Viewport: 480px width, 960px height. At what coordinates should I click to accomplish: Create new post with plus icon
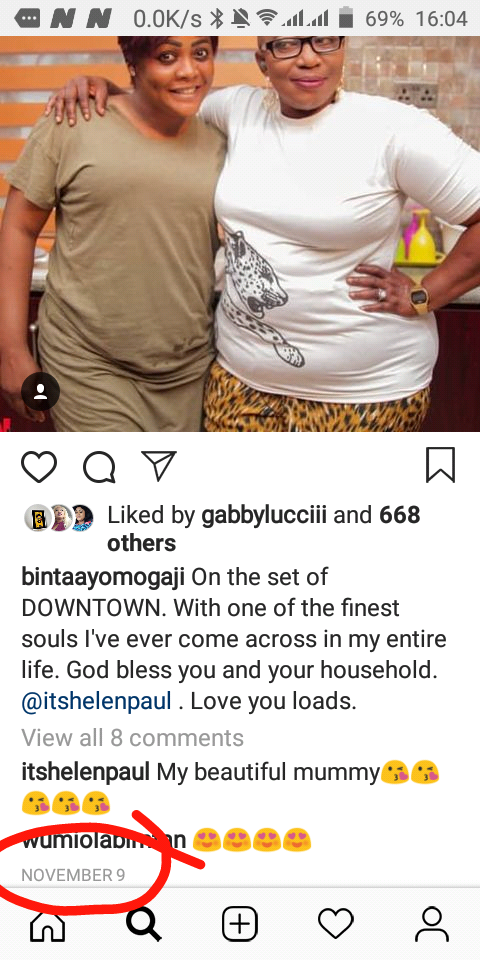coord(239,924)
